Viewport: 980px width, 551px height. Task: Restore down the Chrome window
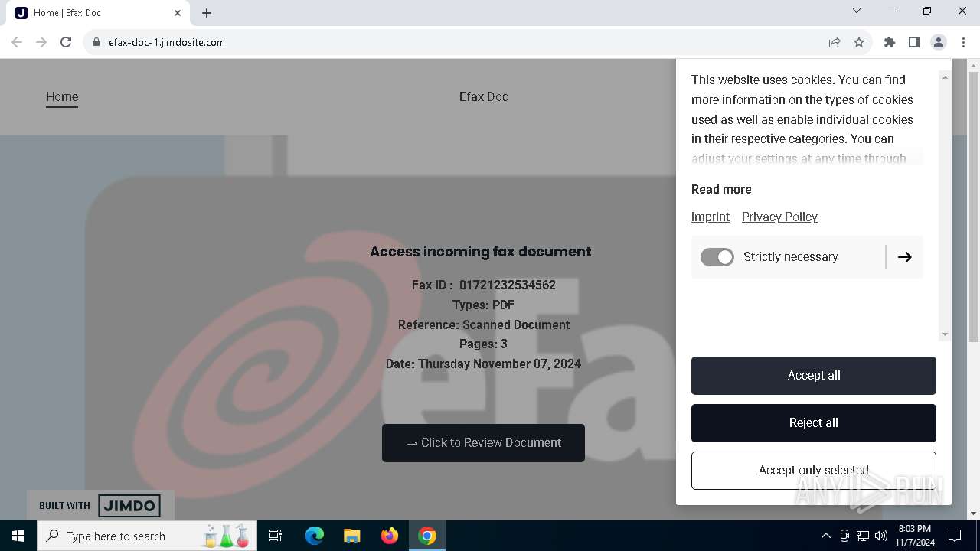927,11
